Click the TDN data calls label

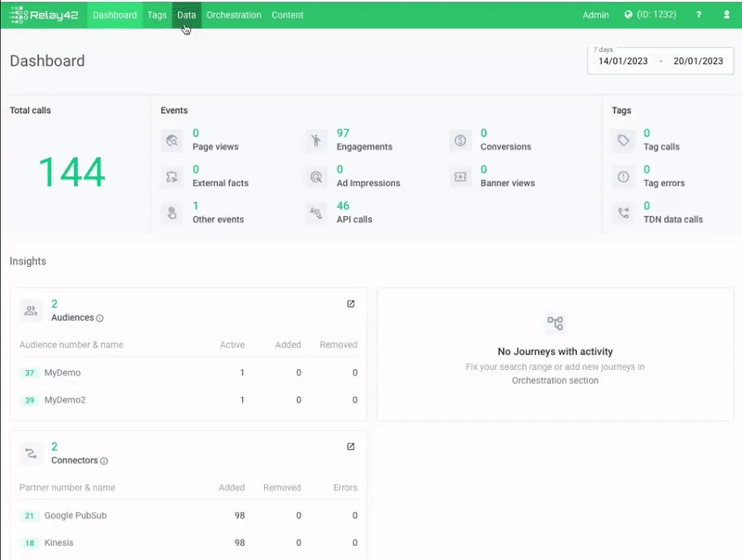point(673,220)
